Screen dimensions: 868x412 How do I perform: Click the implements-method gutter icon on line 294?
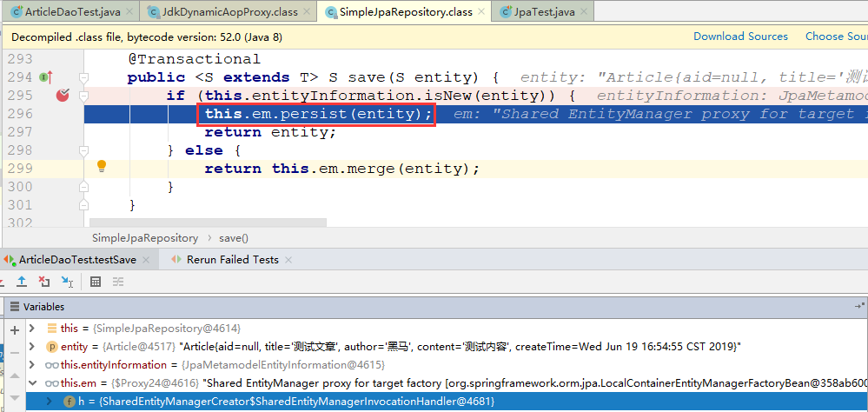click(46, 77)
